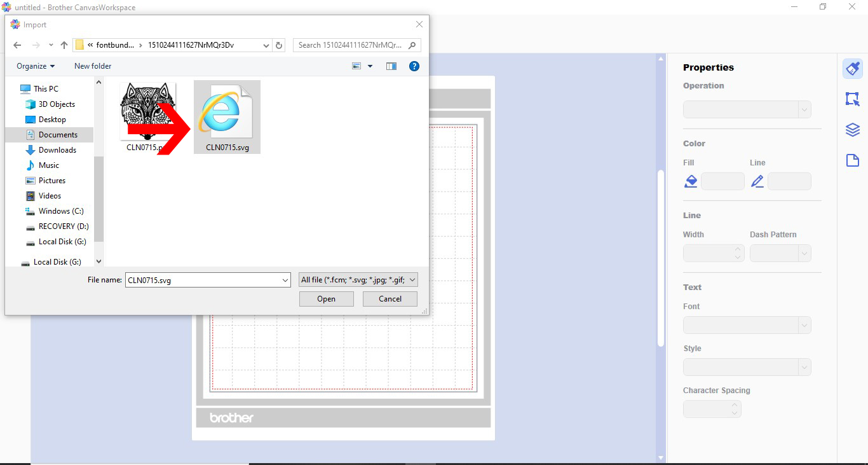The width and height of the screenshot is (868, 465).
Task: Click the search magnifier icon
Action: click(412, 45)
